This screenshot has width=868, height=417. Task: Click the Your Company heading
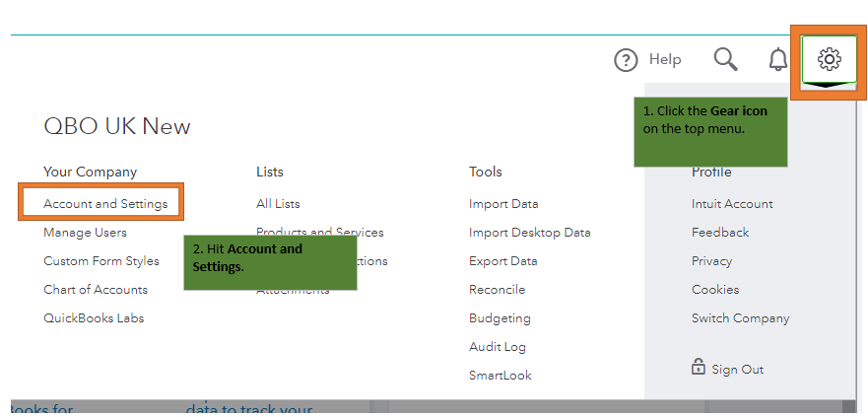pyautogui.click(x=91, y=173)
